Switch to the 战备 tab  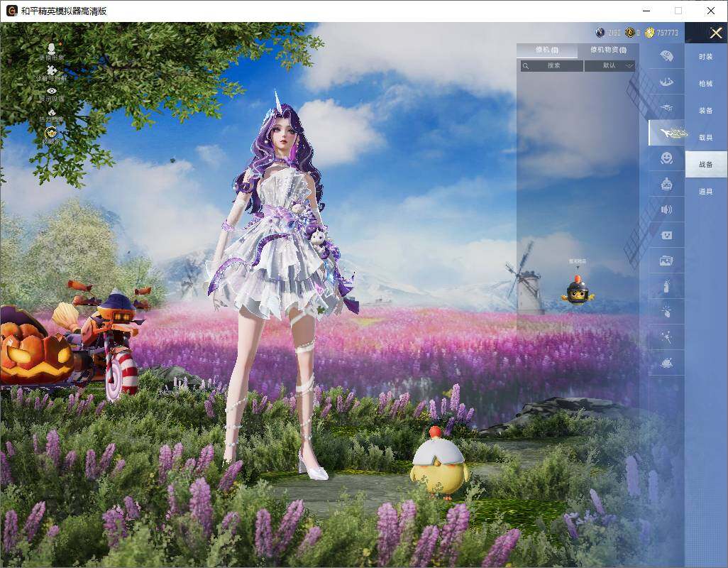(706, 165)
